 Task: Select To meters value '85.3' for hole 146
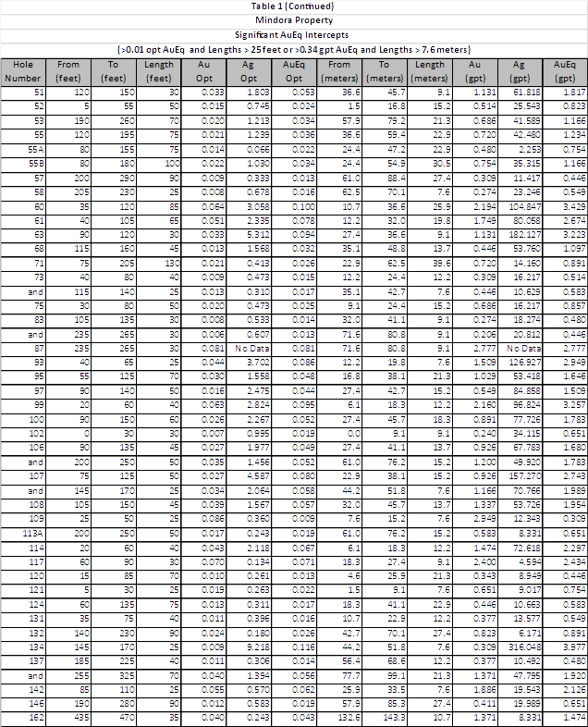tap(397, 703)
